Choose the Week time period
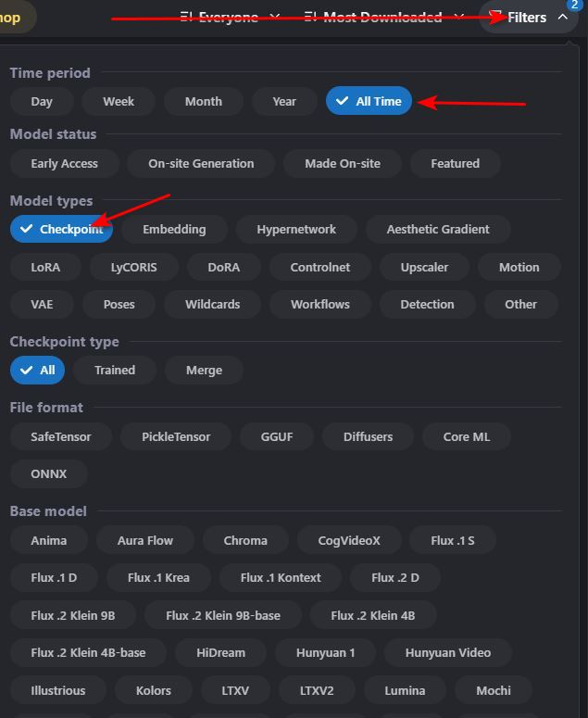The width and height of the screenshot is (588, 718). pyautogui.click(x=119, y=101)
